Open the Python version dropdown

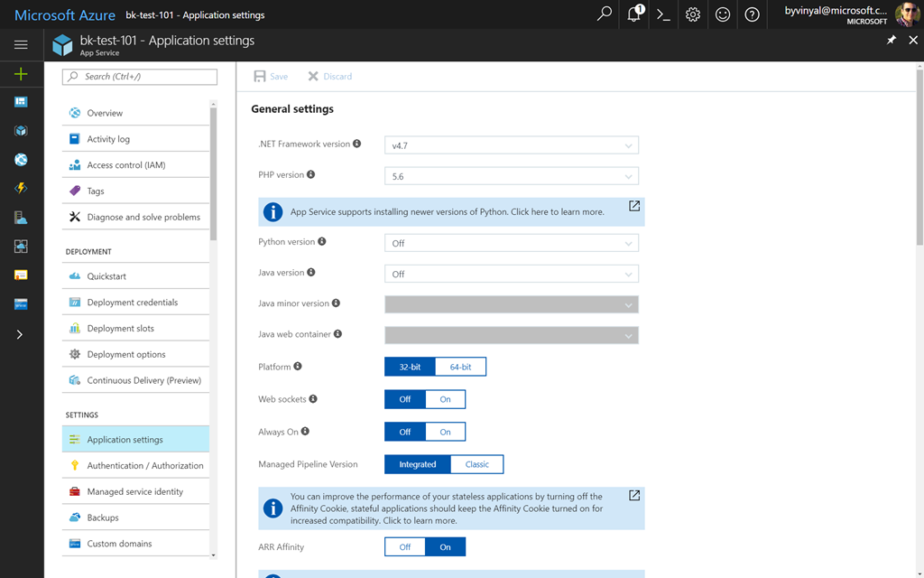coord(512,243)
